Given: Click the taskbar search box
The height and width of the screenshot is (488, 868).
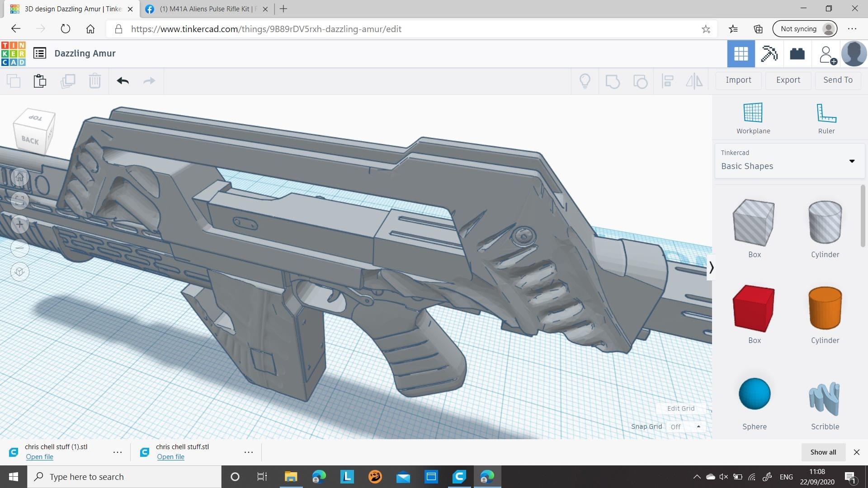Looking at the screenshot, I should tap(125, 477).
